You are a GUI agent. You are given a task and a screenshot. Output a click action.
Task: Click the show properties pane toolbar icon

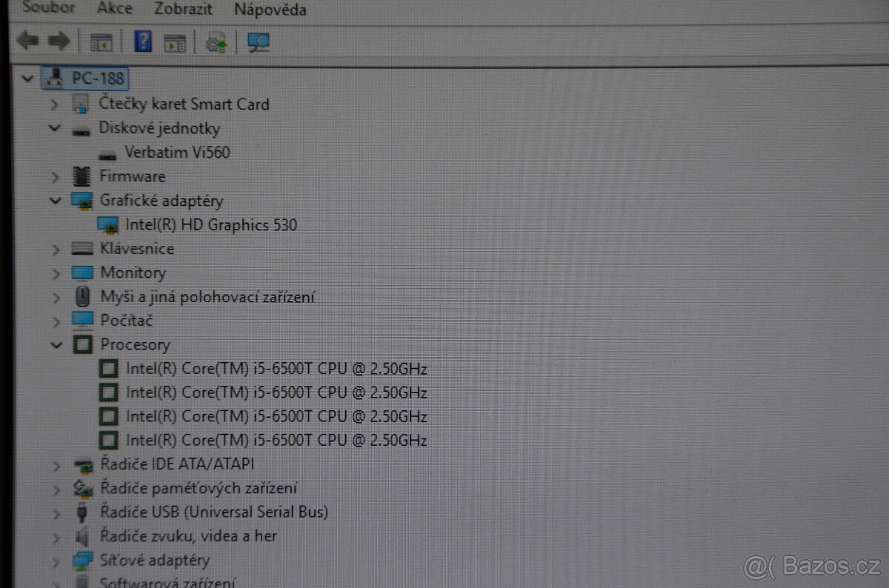point(175,41)
